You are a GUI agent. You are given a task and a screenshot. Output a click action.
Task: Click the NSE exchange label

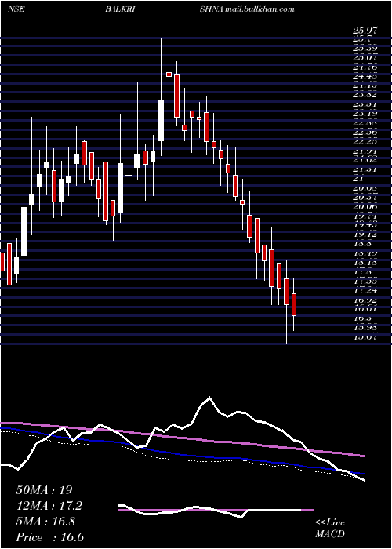point(16,9)
